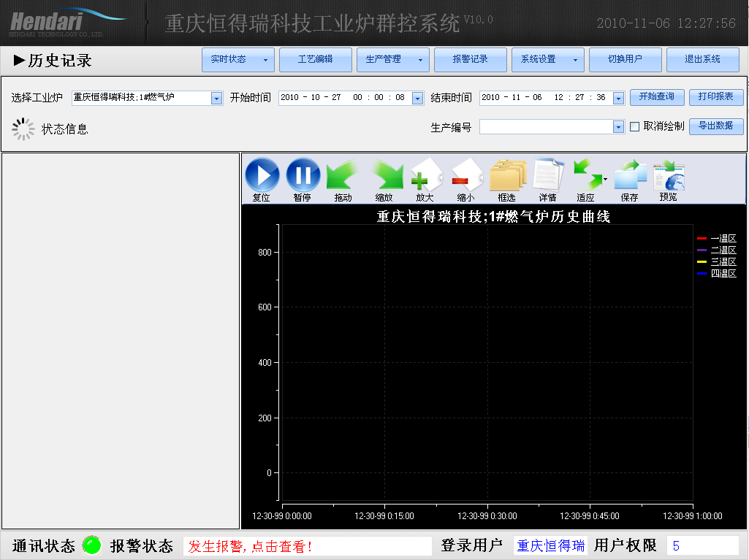749x560 pixels.
Task: Open the 预览 preview icon
Action: (668, 175)
